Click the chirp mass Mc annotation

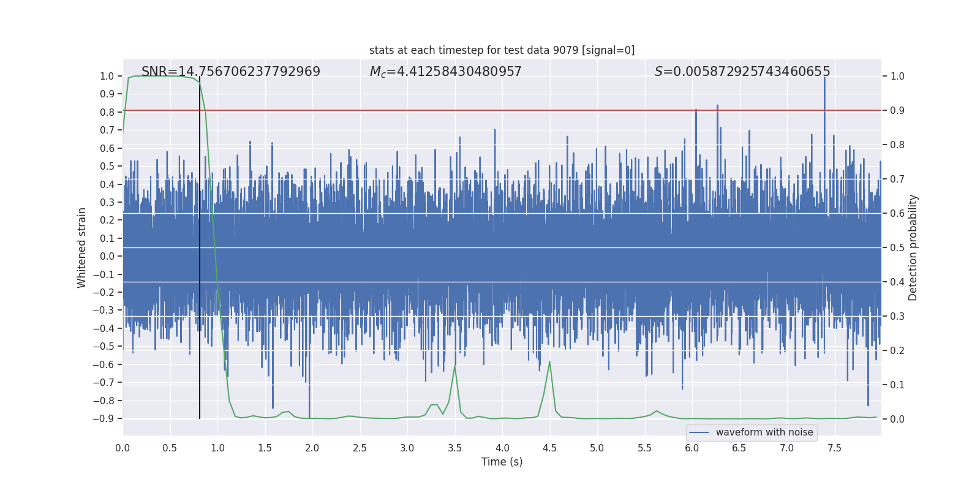[445, 72]
